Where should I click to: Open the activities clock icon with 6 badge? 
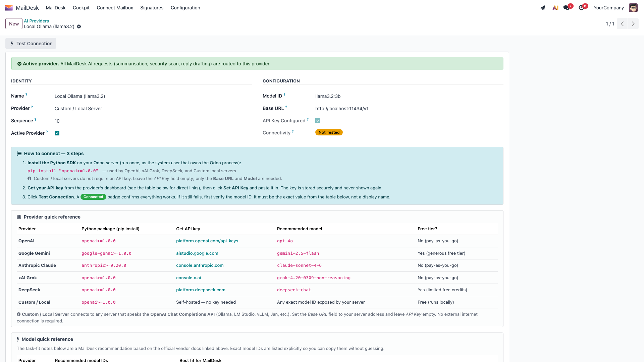pyautogui.click(x=581, y=8)
